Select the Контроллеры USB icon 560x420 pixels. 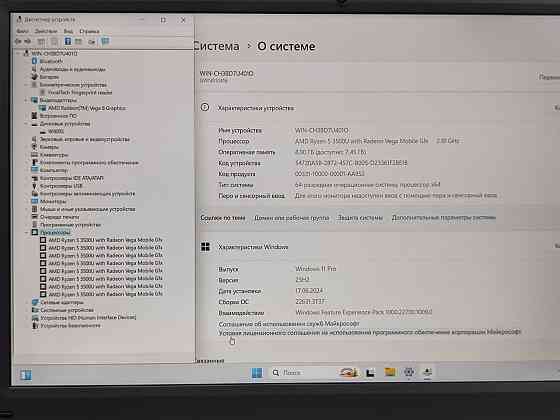tap(34, 186)
